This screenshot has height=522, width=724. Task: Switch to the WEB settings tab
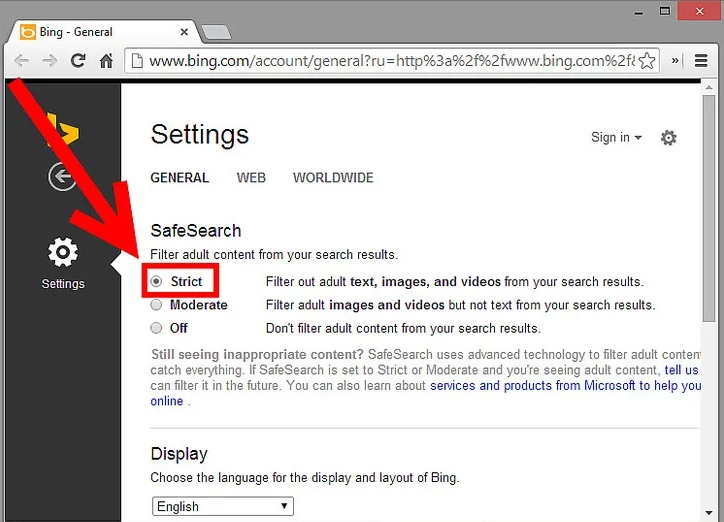coord(251,178)
